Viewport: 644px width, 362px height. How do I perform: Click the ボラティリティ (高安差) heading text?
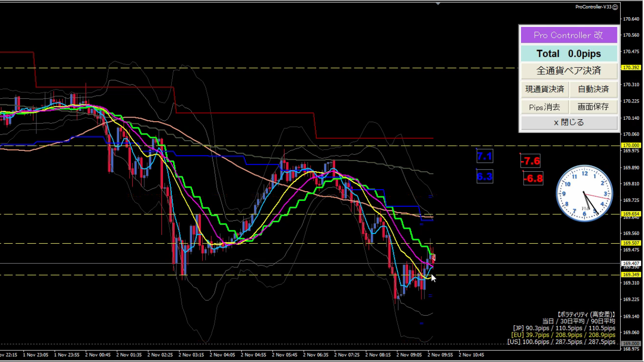click(x=586, y=314)
